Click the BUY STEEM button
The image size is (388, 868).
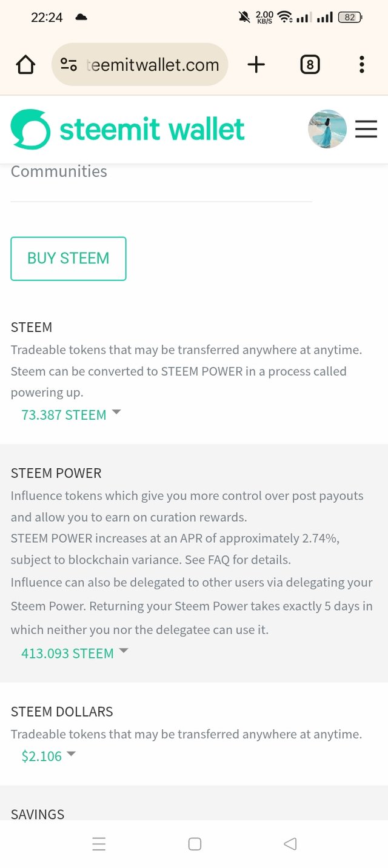click(69, 259)
